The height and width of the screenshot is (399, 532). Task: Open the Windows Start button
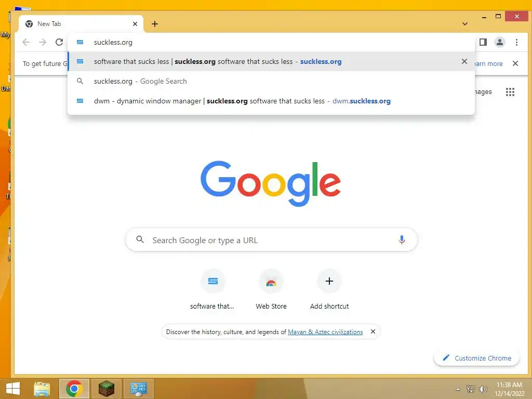(x=13, y=389)
